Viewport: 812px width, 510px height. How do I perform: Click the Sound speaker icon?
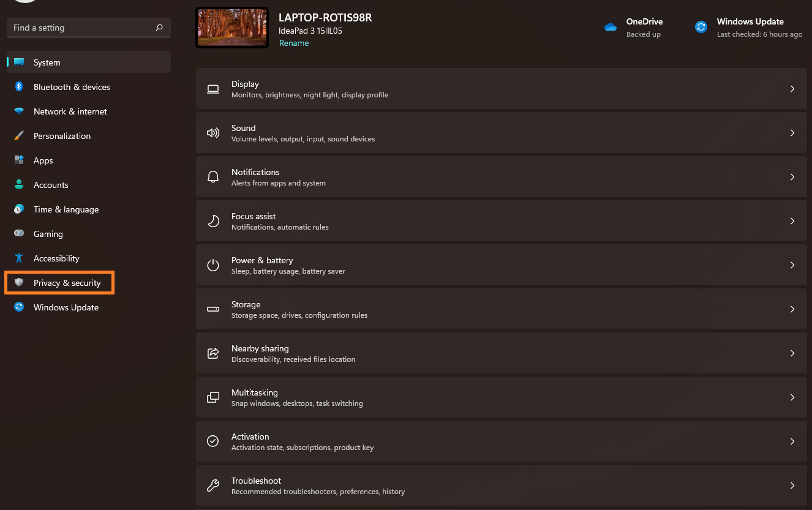[213, 133]
